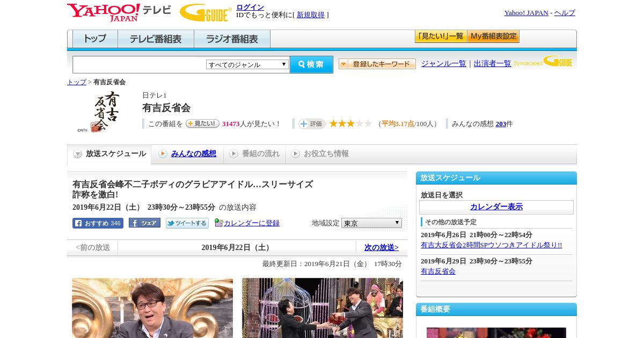Image resolution: width=644 pixels, height=338 pixels.
Task: Select the お役立ち情報 tab
Action: (320, 154)
